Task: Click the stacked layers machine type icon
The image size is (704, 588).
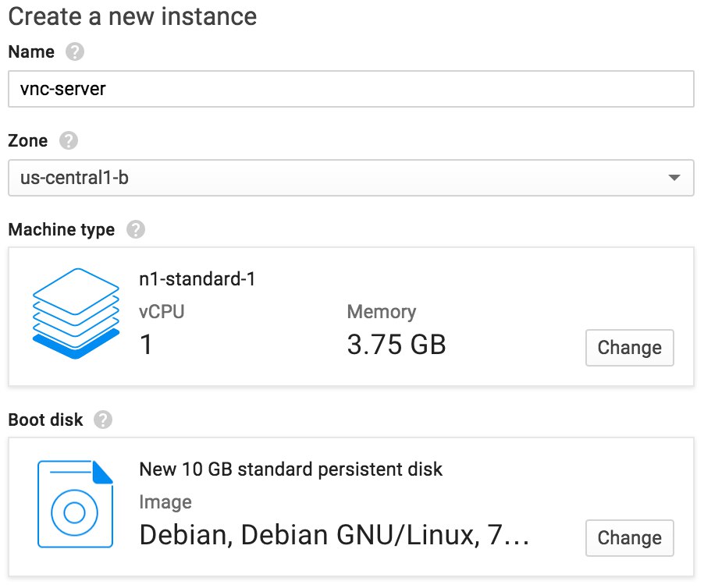Action: point(76,313)
